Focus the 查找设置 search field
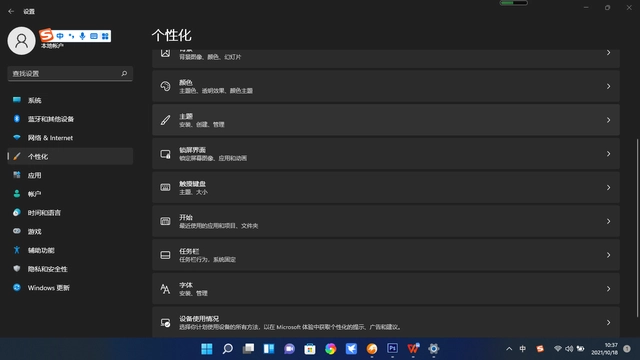Viewport: 640px width, 360px height. tap(70, 73)
